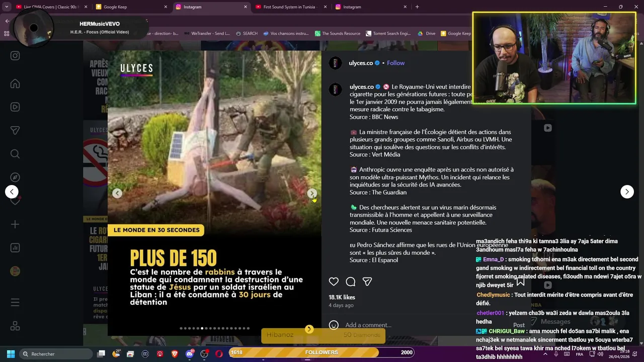
Task: Show next carousel slide arrow on image
Action: [312, 193]
